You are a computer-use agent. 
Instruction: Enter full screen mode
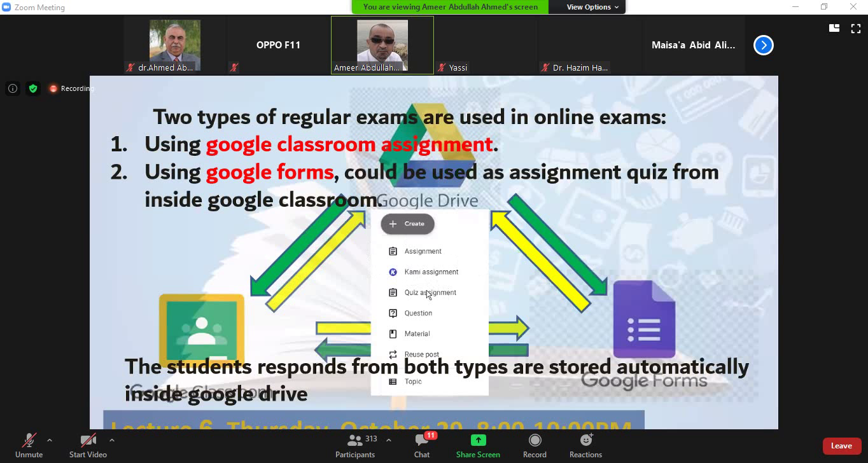[x=856, y=28]
